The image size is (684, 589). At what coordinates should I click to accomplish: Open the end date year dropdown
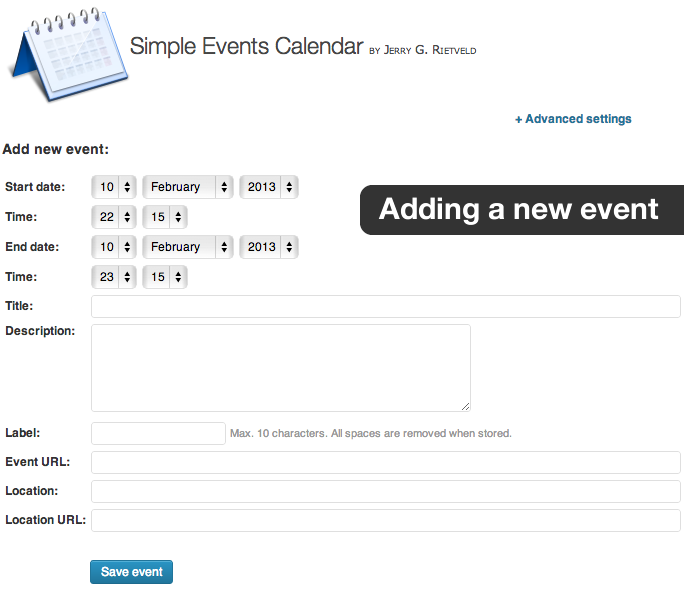(x=269, y=247)
